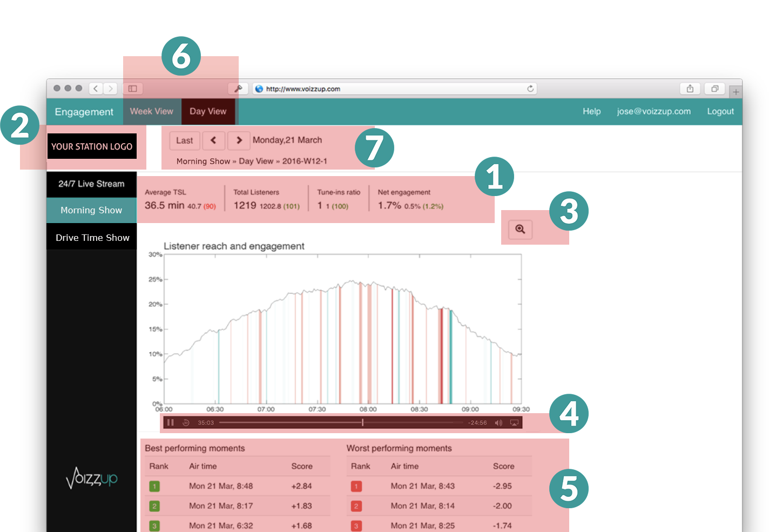This screenshot has width=782, height=532.
Task: Click the magnifier zoom icon above chart
Action: point(520,229)
